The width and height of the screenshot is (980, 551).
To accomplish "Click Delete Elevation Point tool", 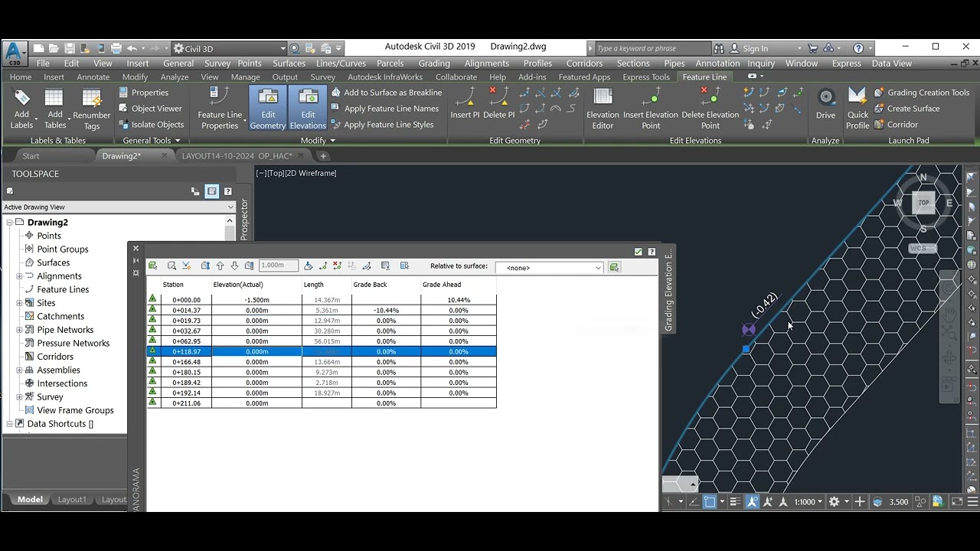I will tap(710, 108).
